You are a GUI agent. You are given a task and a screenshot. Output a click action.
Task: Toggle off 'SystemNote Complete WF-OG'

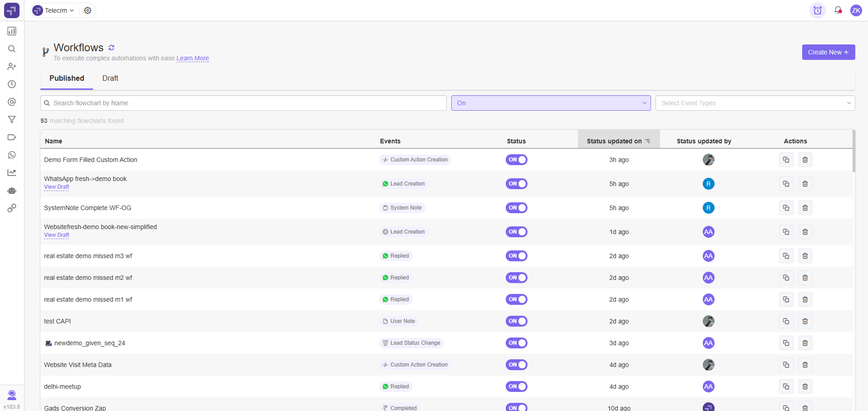pyautogui.click(x=516, y=208)
